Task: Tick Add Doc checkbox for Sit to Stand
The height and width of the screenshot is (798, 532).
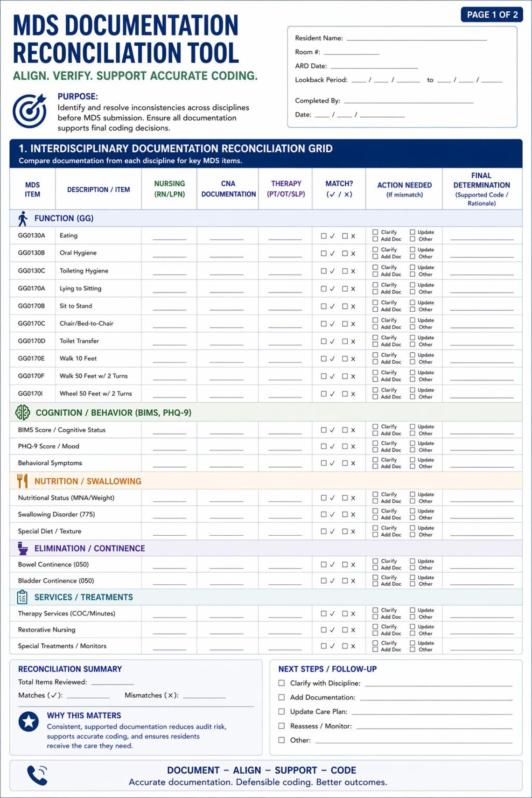Action: (x=375, y=309)
